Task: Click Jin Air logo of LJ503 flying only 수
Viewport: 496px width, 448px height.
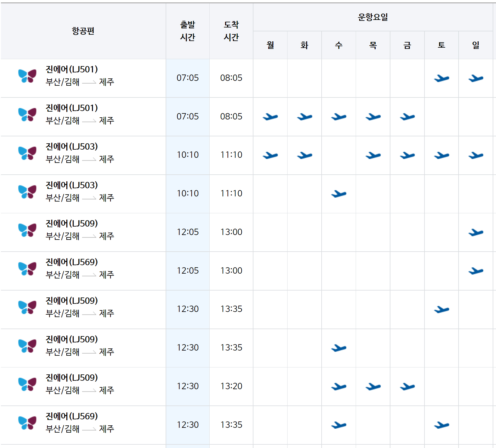Action: coord(27,192)
